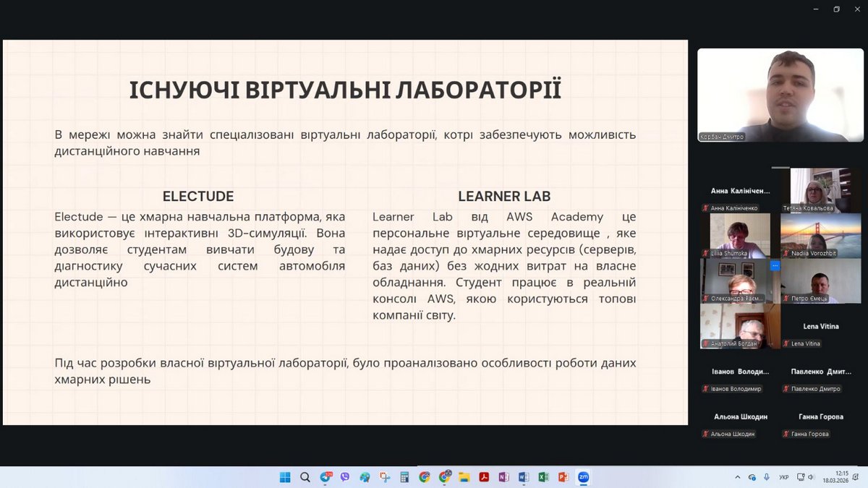Open Viber from the taskbar
Screen dimensions: 868x488
pos(345,477)
